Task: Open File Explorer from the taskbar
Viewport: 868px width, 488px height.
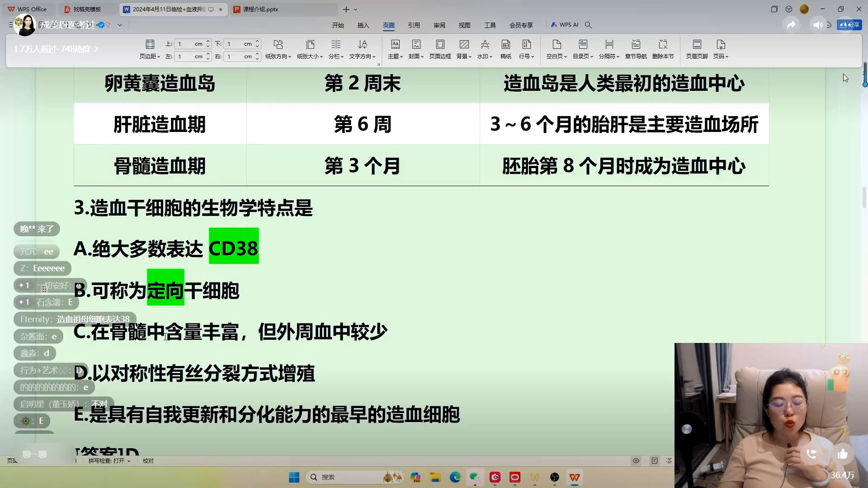Action: pos(435,477)
